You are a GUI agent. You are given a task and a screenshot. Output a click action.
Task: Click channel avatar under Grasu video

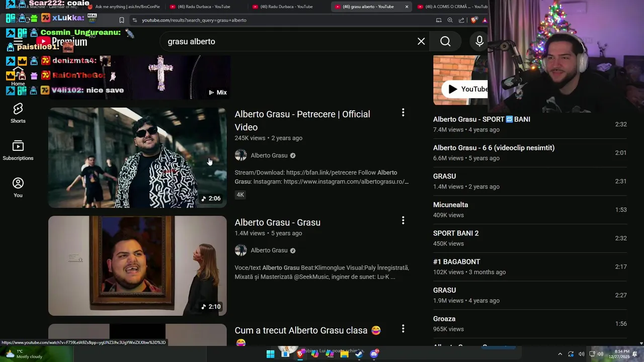pyautogui.click(x=240, y=250)
